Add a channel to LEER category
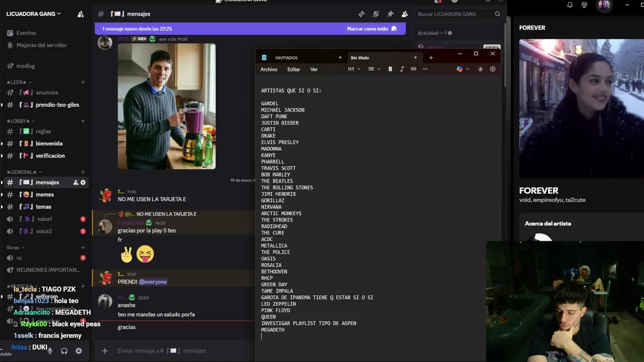The image size is (644, 362). click(83, 82)
